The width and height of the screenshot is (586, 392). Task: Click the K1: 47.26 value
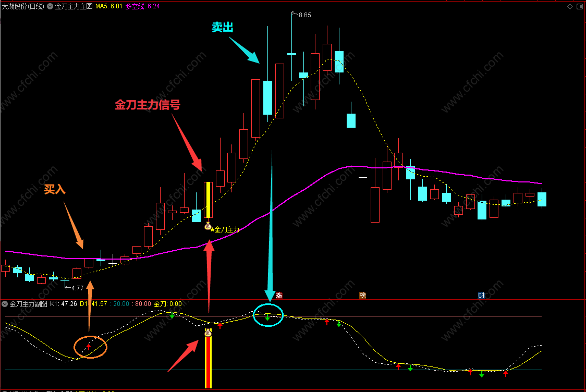[x=64, y=304]
